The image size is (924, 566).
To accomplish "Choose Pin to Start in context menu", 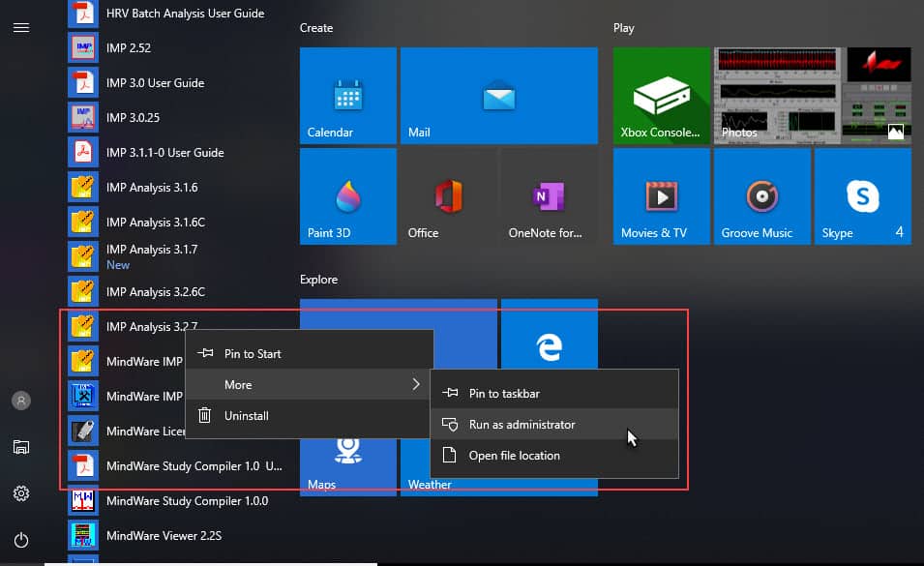I will (x=310, y=354).
